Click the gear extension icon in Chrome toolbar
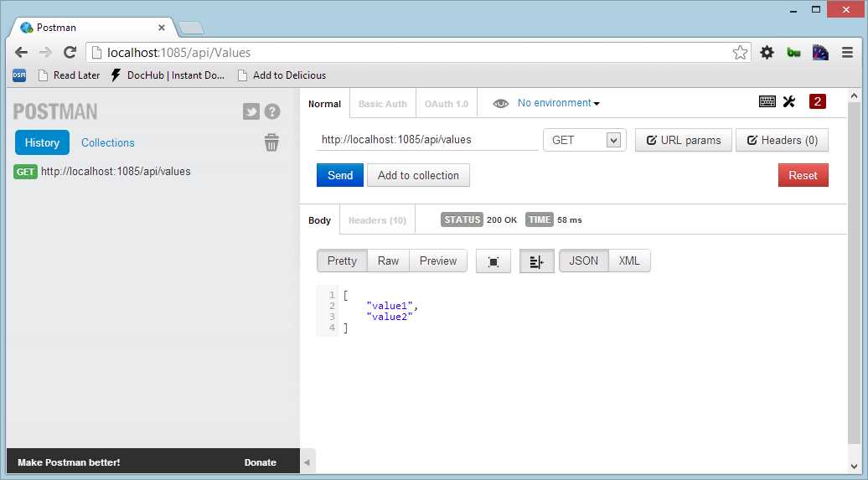This screenshot has height=480, width=868. coord(767,53)
